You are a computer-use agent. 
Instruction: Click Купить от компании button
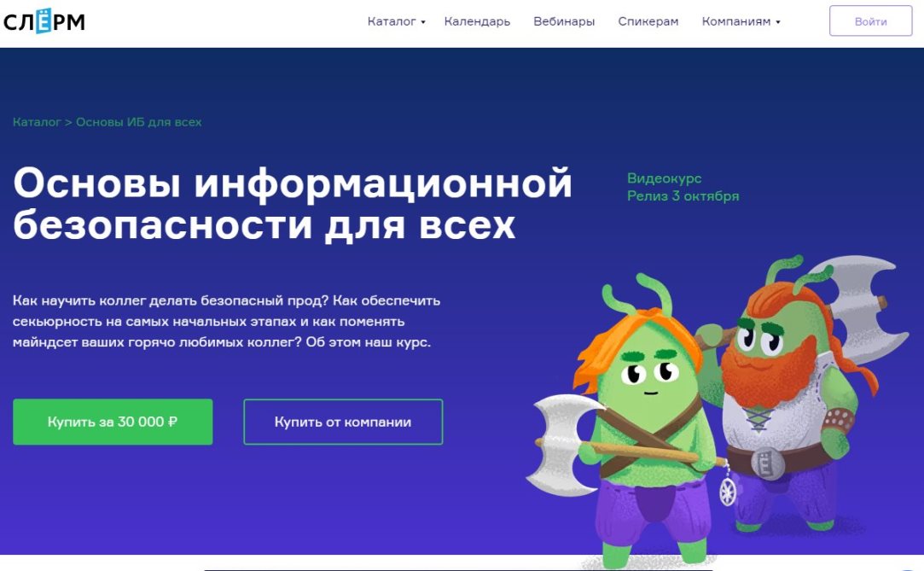point(343,422)
